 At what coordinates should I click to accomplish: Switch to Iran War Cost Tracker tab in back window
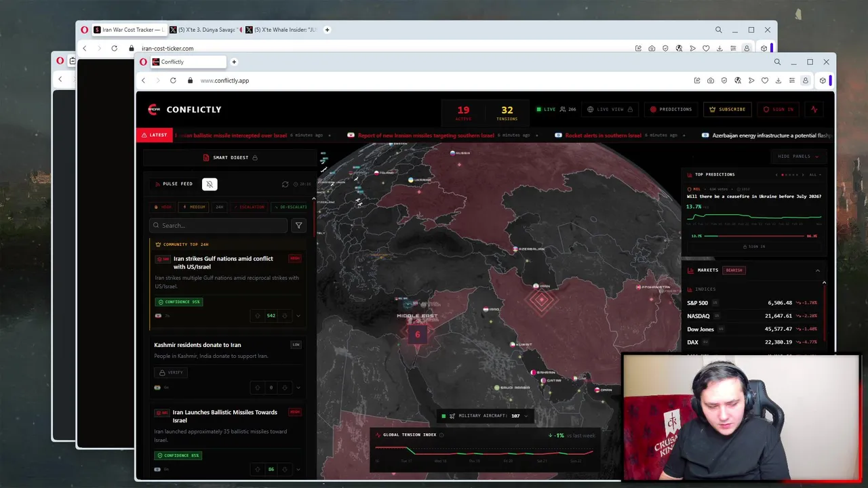129,30
